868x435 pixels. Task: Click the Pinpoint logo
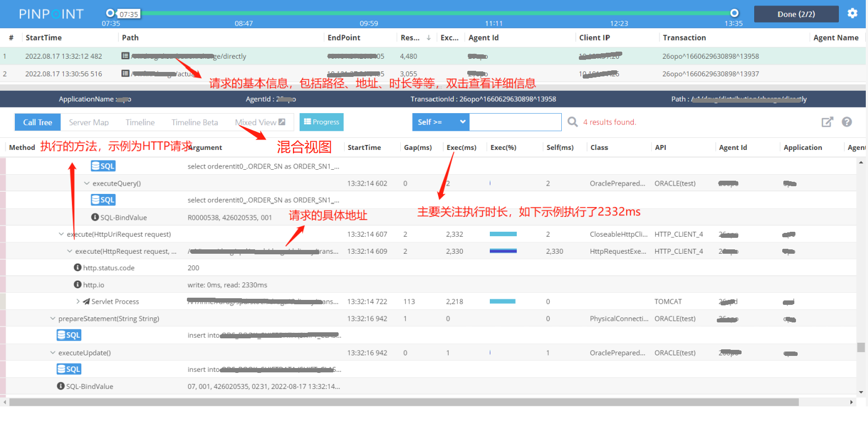click(x=51, y=14)
